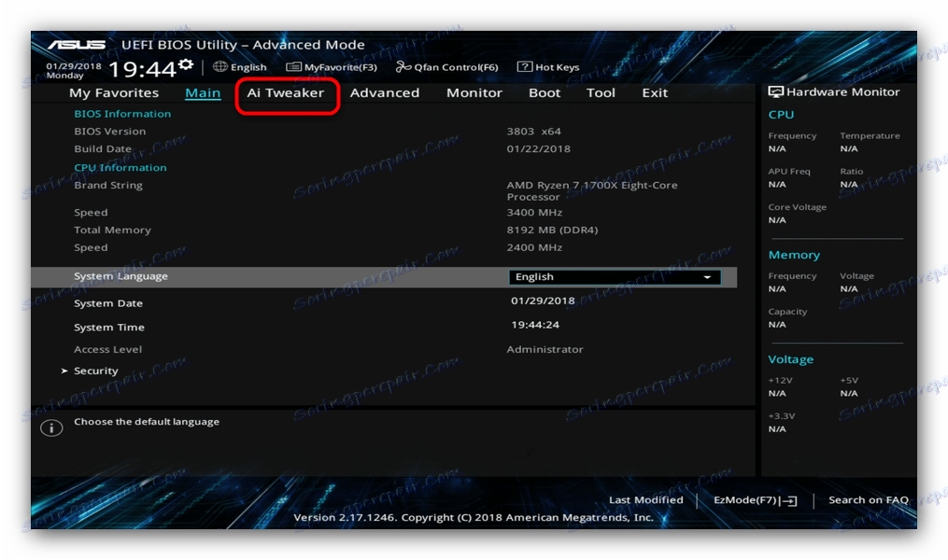Click the Security arrow marker
Viewport: 948px width, 560px height.
tap(64, 371)
